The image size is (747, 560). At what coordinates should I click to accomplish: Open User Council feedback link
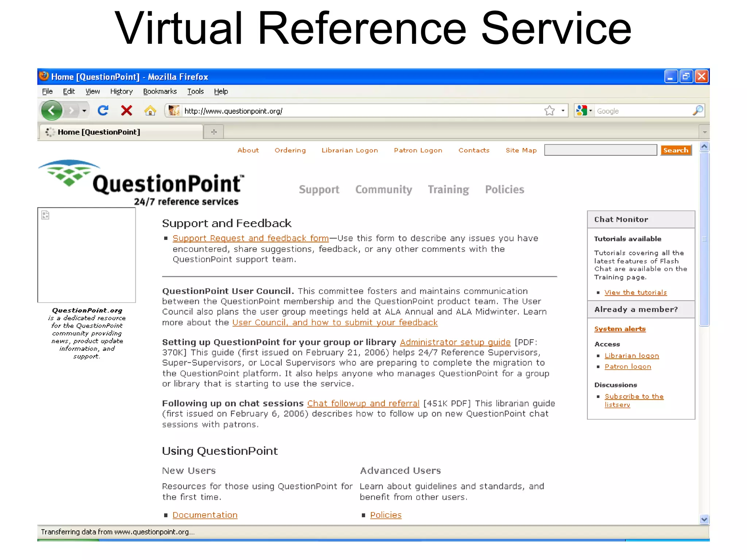click(335, 322)
